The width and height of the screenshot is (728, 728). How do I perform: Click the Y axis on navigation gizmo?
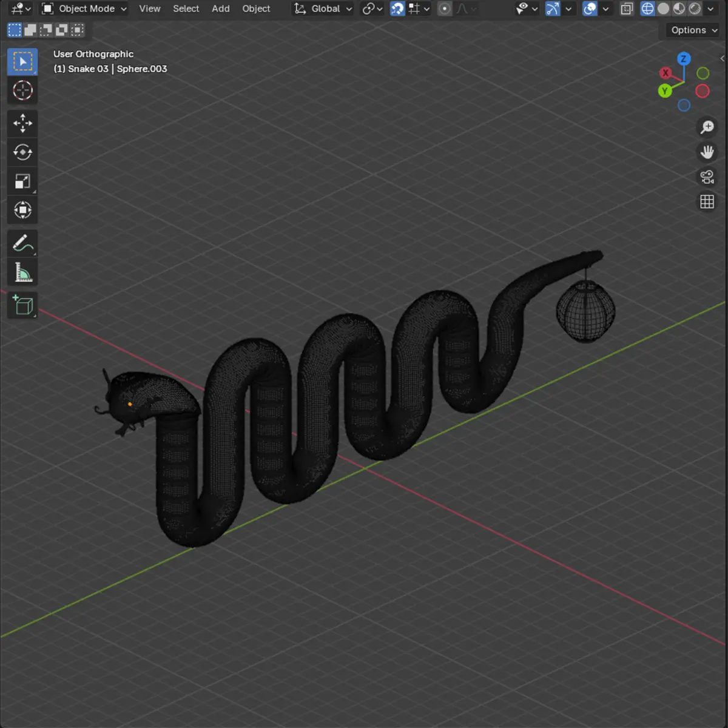point(665,91)
